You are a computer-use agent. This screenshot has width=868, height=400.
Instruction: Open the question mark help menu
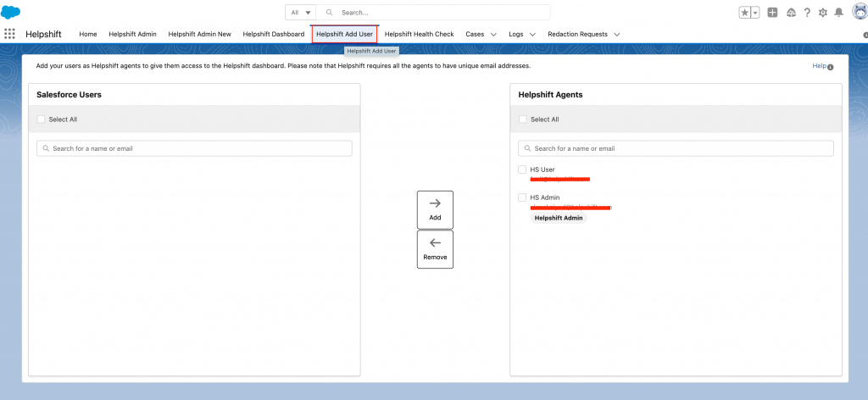pyautogui.click(x=807, y=13)
